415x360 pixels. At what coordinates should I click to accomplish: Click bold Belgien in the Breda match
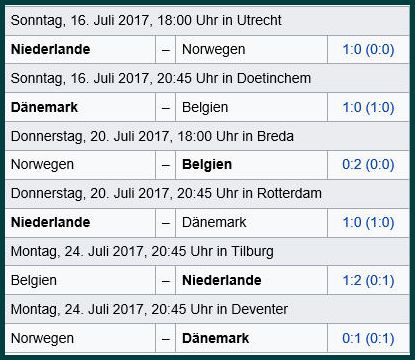(x=207, y=165)
